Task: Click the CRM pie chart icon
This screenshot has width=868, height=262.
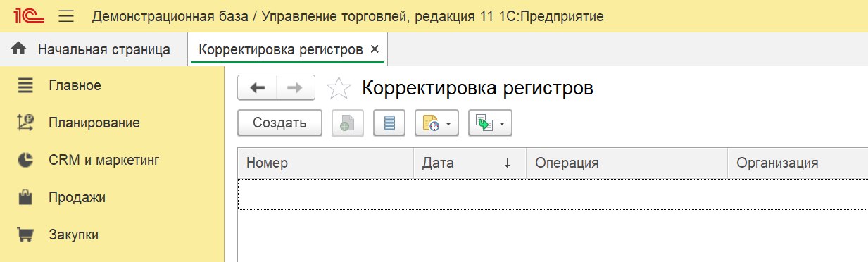Action: coord(25,161)
